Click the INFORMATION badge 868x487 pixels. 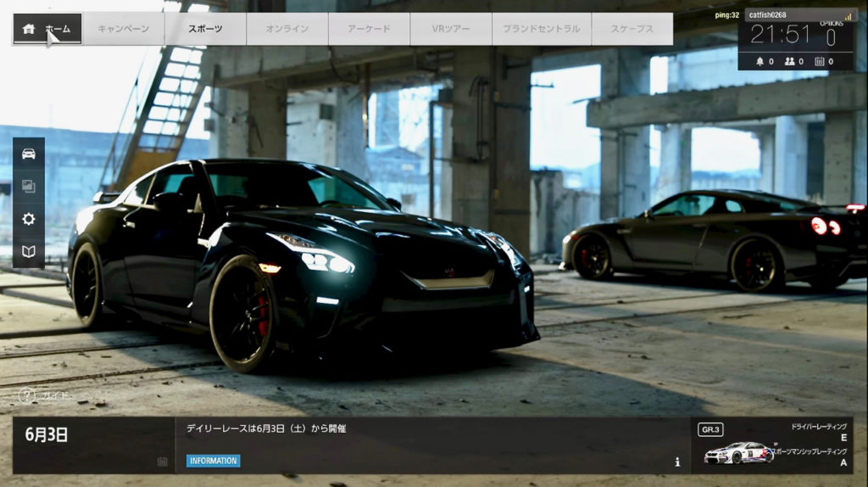(213, 461)
